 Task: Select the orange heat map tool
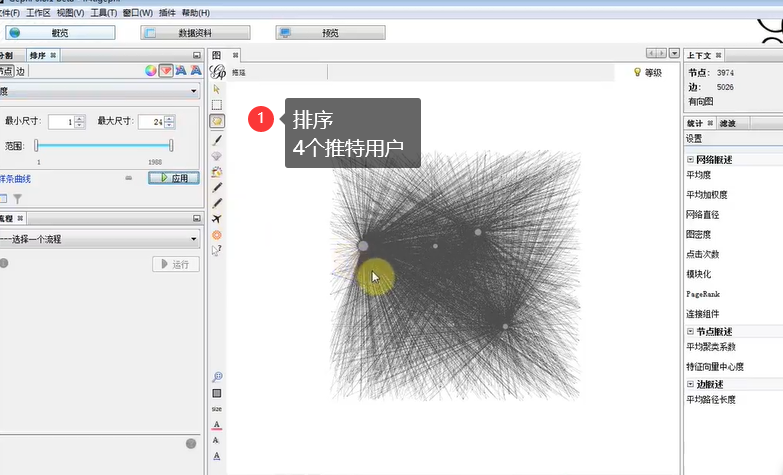coord(217,235)
